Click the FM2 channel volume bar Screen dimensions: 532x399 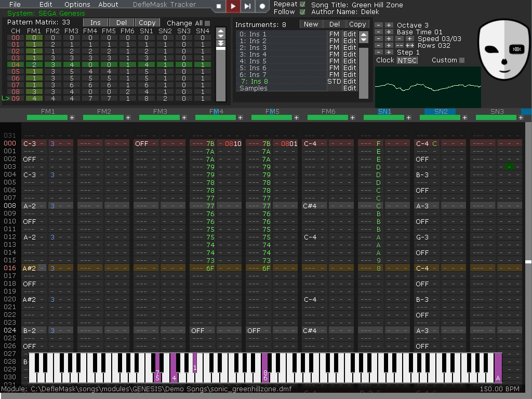103,118
